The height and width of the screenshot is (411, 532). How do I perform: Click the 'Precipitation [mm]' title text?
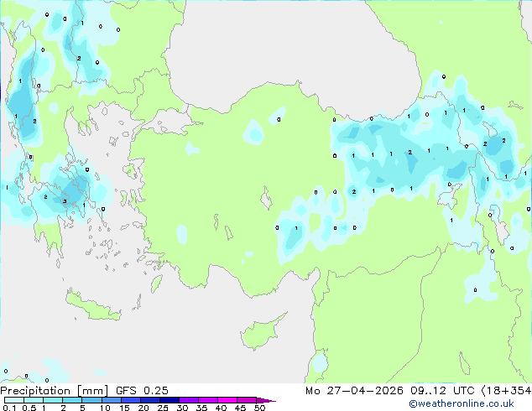[x=55, y=391]
